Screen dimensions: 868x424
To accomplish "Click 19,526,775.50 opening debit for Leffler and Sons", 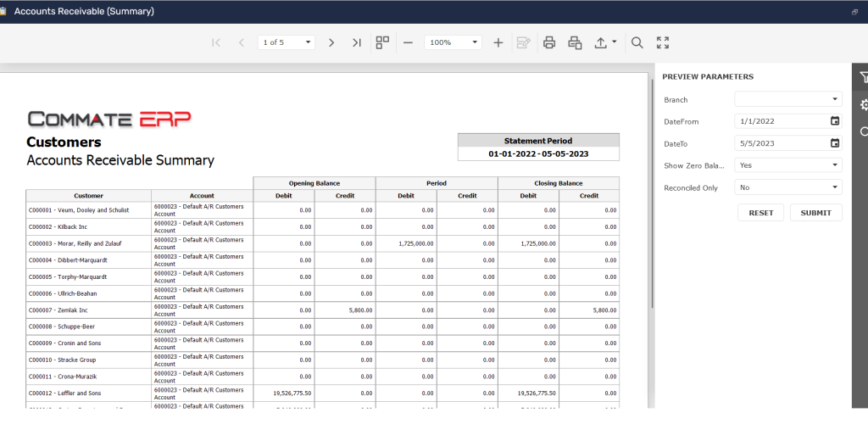I will (292, 393).
